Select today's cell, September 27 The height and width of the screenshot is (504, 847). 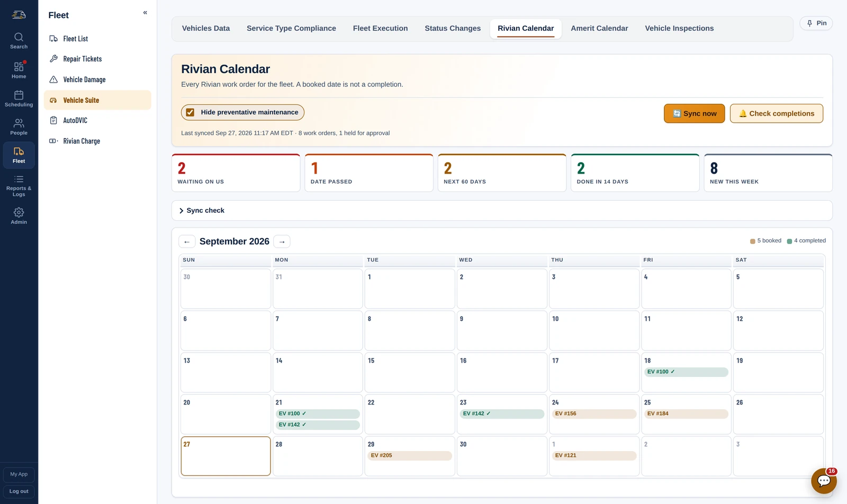coord(226,456)
